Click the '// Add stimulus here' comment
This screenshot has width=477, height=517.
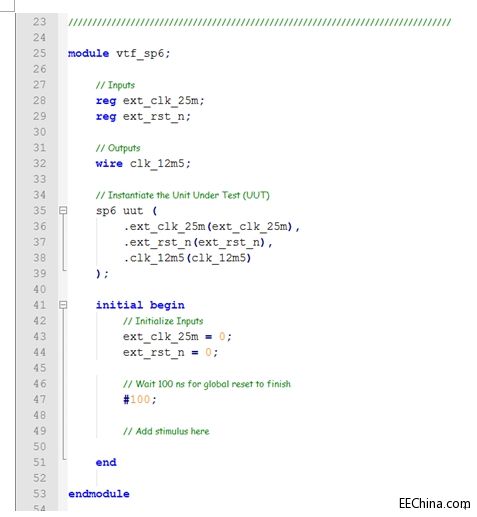pos(166,431)
